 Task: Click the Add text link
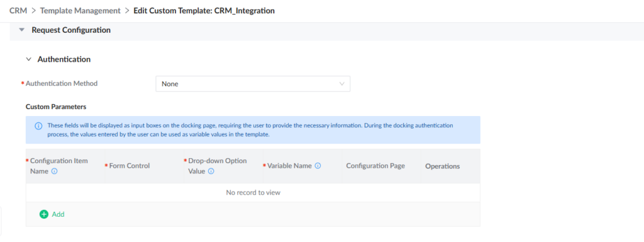coord(58,214)
